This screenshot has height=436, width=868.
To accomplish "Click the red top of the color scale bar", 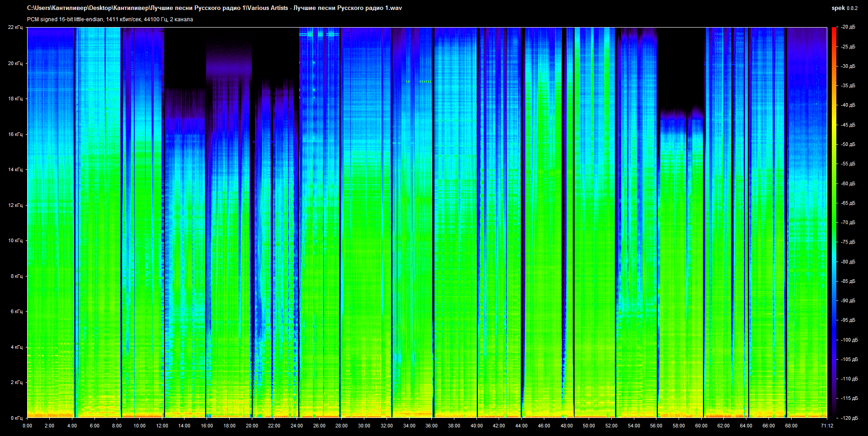I will [x=834, y=31].
